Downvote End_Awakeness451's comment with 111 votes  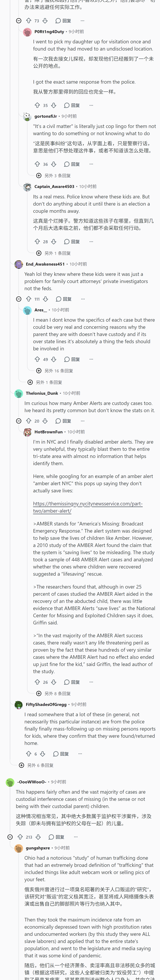click(x=45, y=299)
